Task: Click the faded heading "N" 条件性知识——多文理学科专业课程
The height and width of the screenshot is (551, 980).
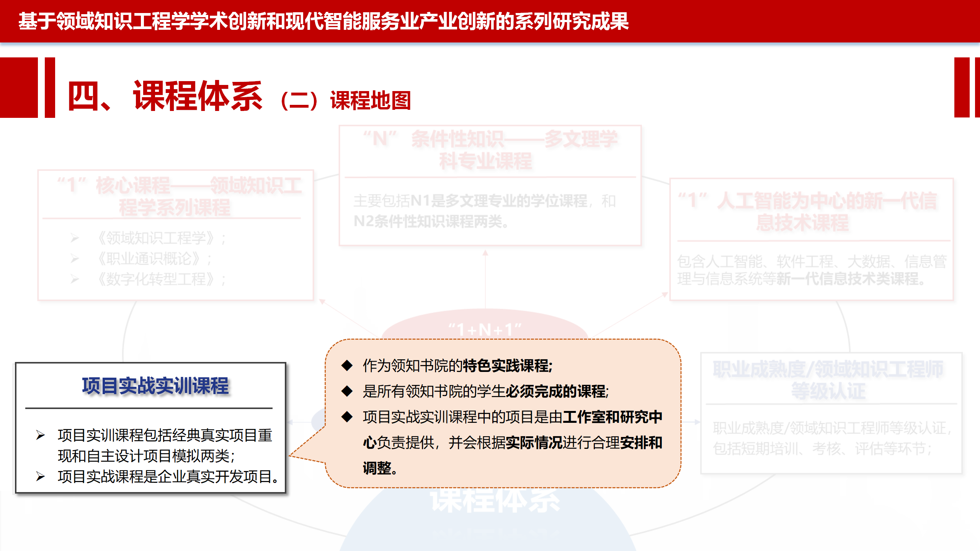Action: [x=490, y=150]
